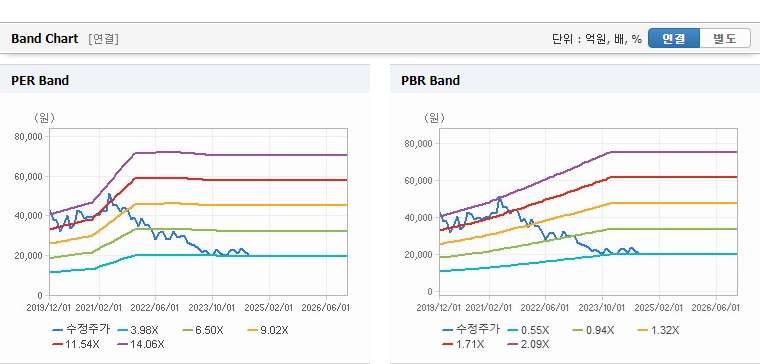This screenshot has width=760, height=364.
Task: Toggle the 2.09X legend in PBR Band
Action: coord(528,345)
